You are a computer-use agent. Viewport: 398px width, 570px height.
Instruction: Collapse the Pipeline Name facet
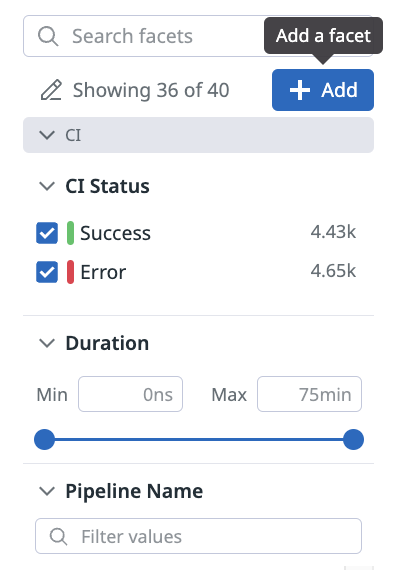coord(47,491)
